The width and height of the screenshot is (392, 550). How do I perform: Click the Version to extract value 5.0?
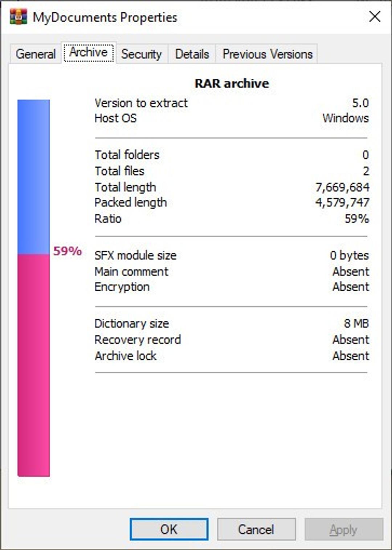coord(360,103)
